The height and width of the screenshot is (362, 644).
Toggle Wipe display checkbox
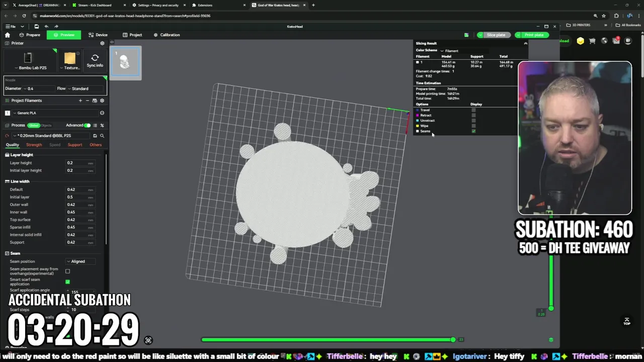[x=473, y=126]
